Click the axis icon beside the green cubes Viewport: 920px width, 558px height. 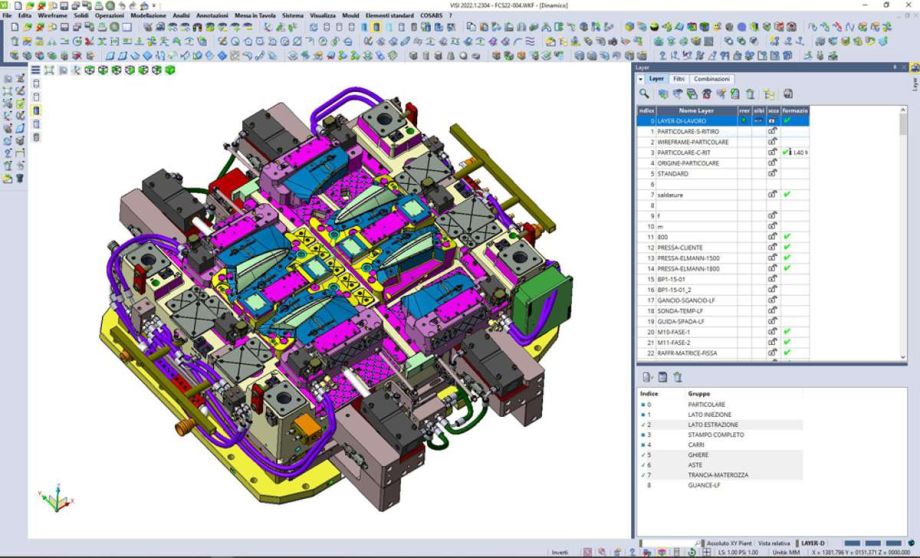pyautogui.click(x=76, y=70)
